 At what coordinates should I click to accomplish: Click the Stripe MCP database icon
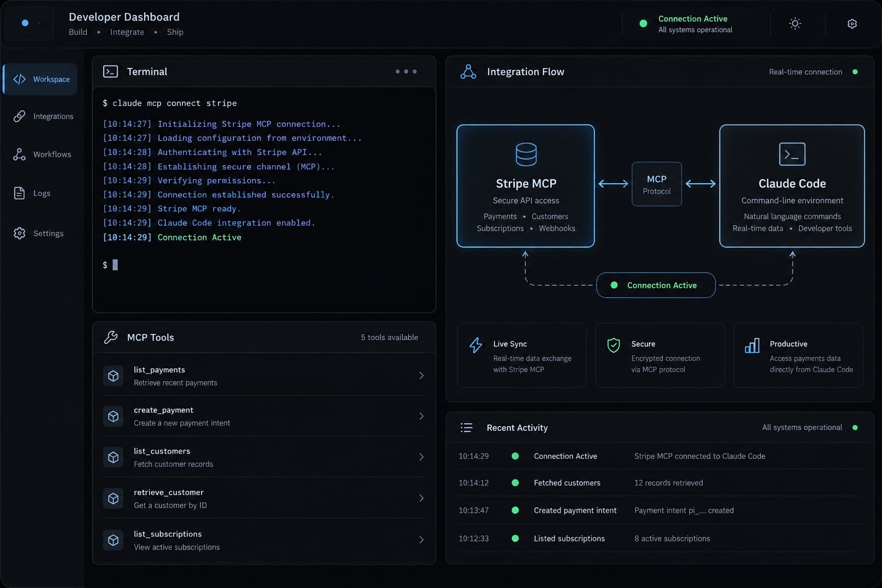pos(526,154)
